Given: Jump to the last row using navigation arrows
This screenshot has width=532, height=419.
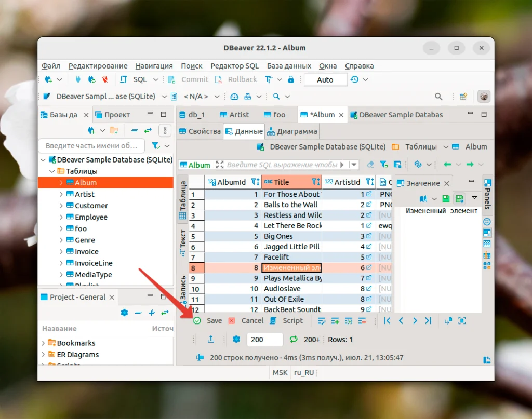Looking at the screenshot, I should pyautogui.click(x=429, y=321).
